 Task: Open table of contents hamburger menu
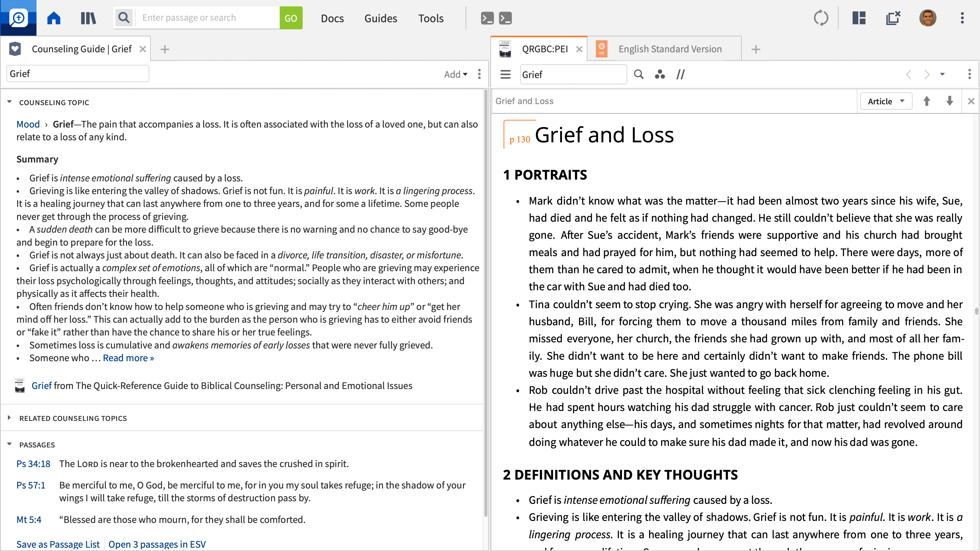click(x=505, y=74)
